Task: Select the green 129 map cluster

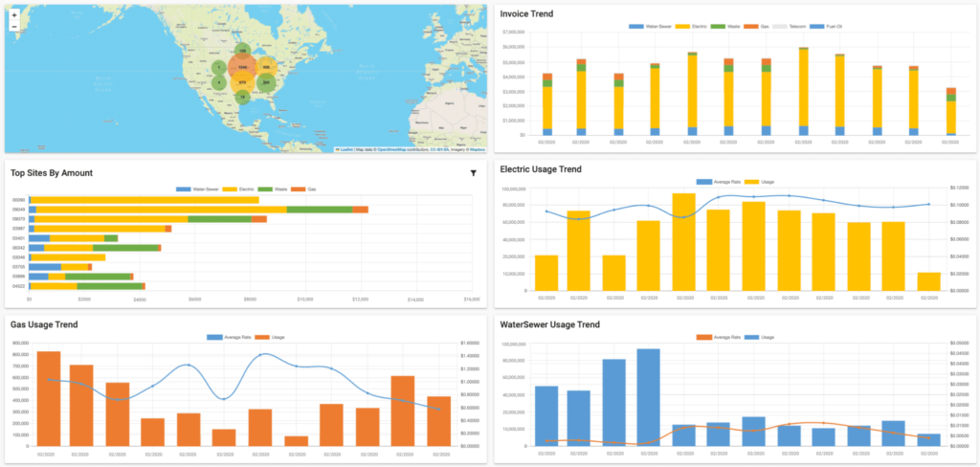Action: [243, 51]
